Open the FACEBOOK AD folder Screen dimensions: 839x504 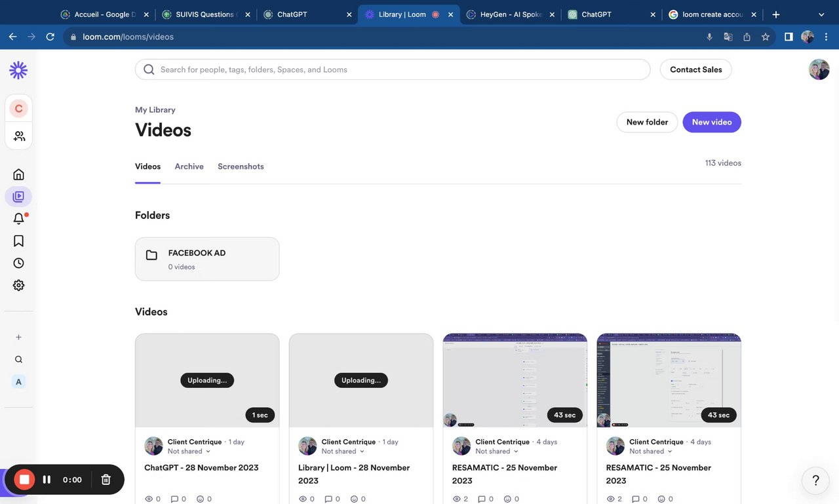click(x=207, y=259)
